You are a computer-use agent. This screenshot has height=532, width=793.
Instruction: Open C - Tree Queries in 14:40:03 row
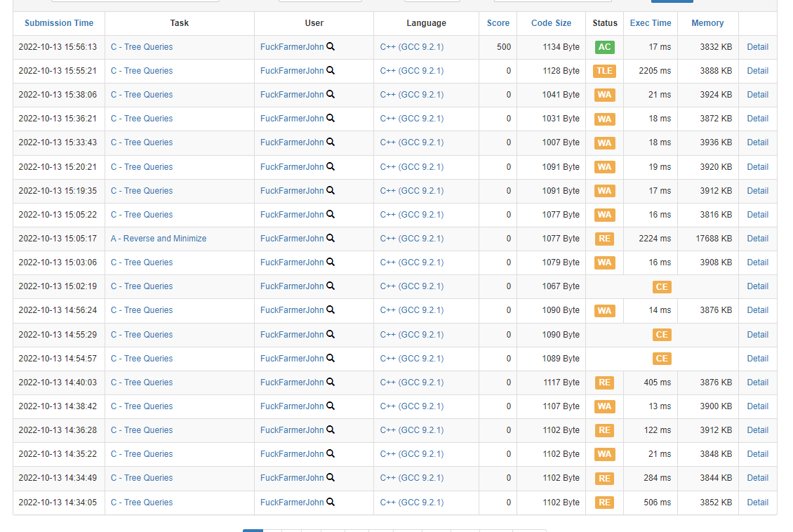pyautogui.click(x=142, y=383)
